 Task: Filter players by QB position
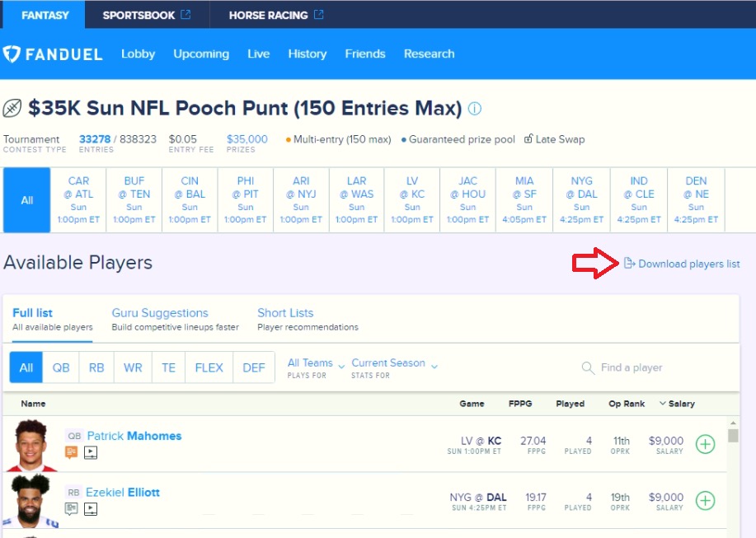[x=61, y=367]
